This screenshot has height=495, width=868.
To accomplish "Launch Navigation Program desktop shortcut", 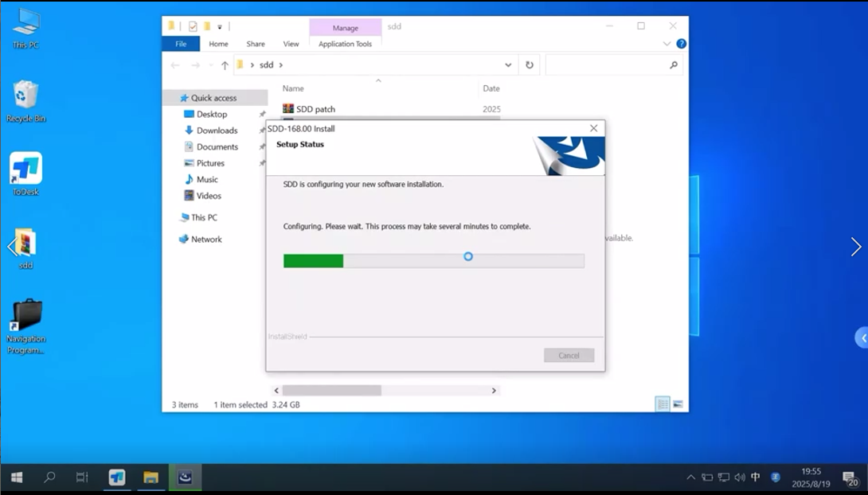I will [x=26, y=327].
